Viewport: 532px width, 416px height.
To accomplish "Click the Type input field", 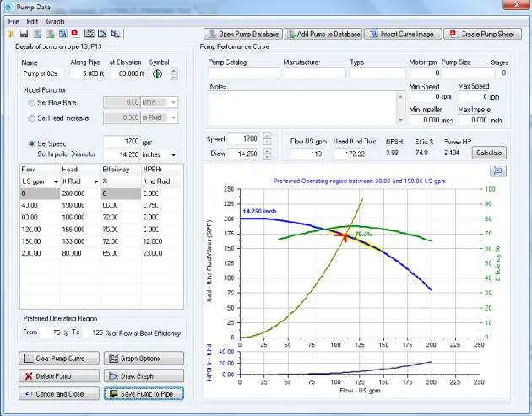I will [377, 73].
